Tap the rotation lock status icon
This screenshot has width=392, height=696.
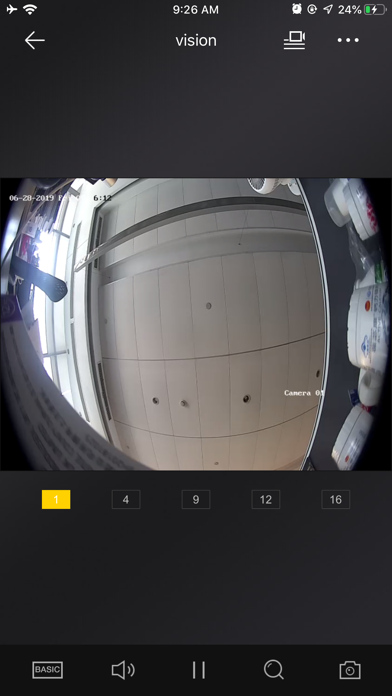tap(312, 9)
